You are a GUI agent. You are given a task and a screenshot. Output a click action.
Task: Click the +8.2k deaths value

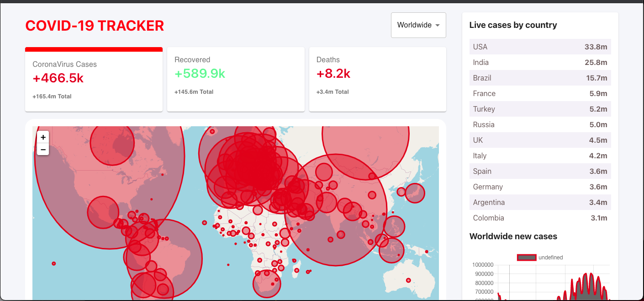click(333, 74)
